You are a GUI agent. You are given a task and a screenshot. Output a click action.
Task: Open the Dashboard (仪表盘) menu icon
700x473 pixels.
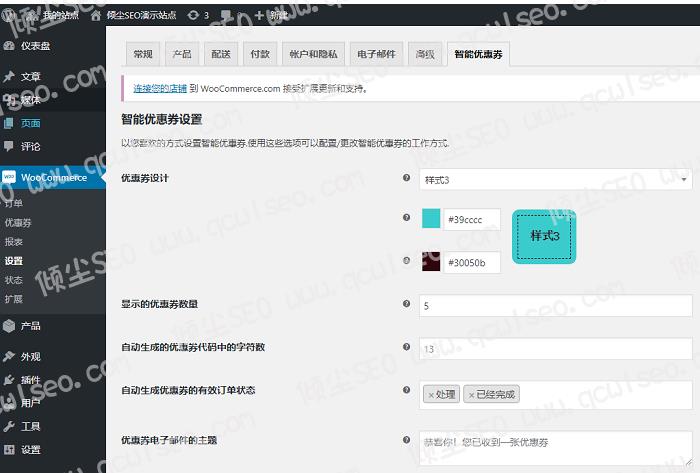pos(9,46)
